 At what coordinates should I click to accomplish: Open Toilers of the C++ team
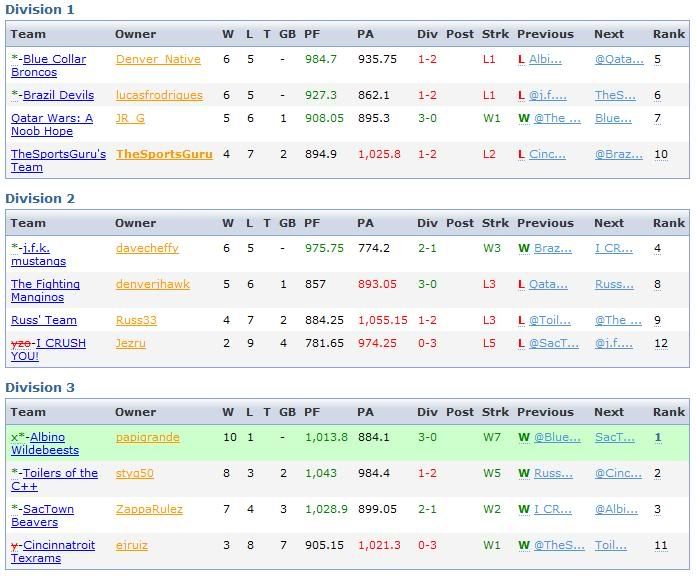point(54,480)
